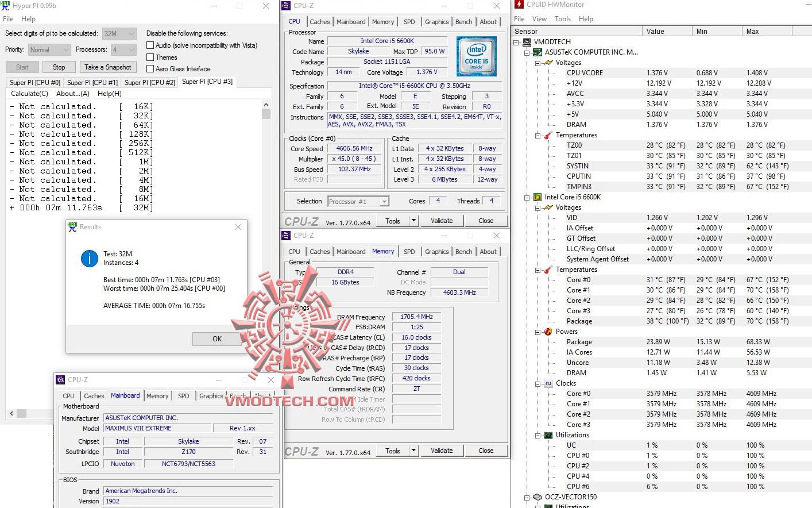Screen dimensions: 812x508
Task: Enable Audio (solve incompatibility with Vista)
Action: pos(150,45)
